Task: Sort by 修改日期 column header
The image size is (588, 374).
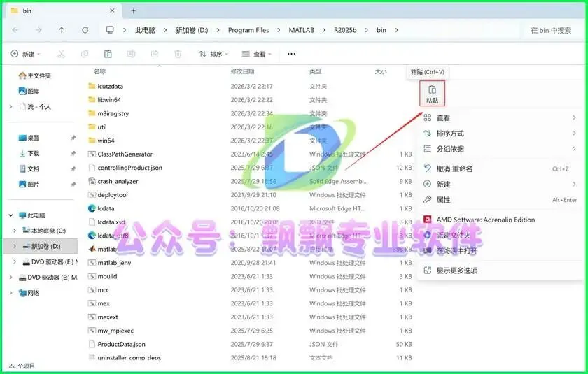Action: pos(242,71)
